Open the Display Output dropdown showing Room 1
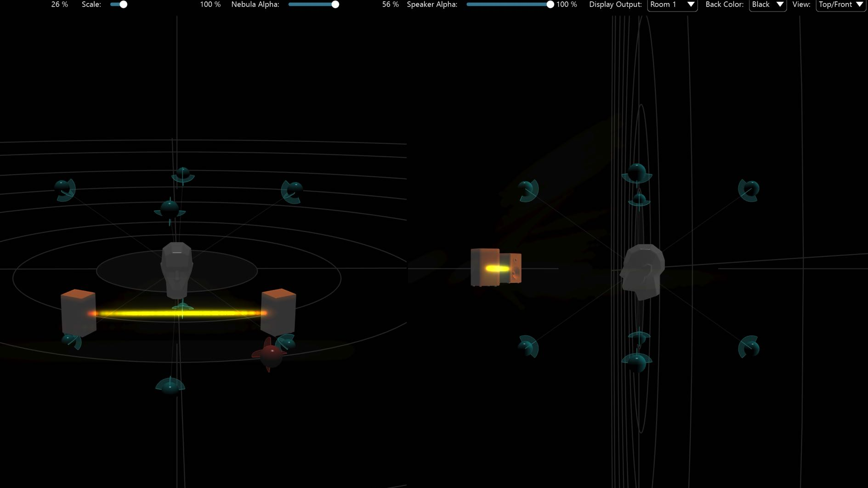868x488 pixels. [x=672, y=5]
